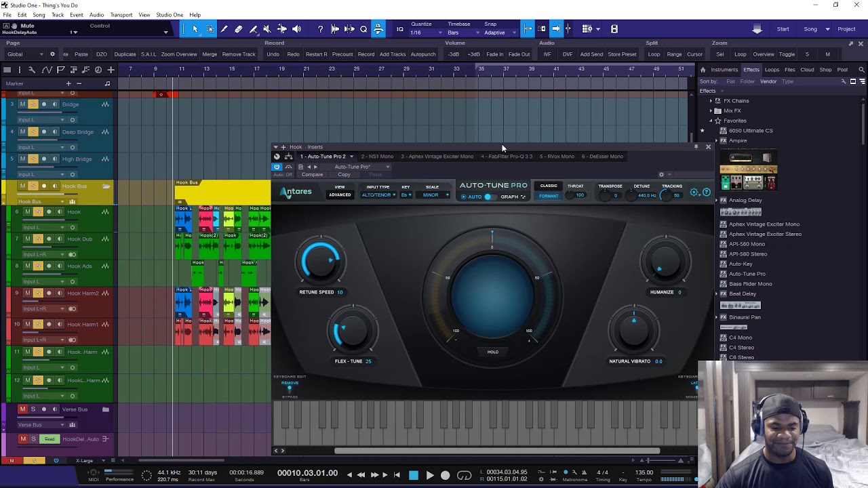Adjust the Flex-Tune knob
Viewport: 868px width, 488px height.
point(353,331)
